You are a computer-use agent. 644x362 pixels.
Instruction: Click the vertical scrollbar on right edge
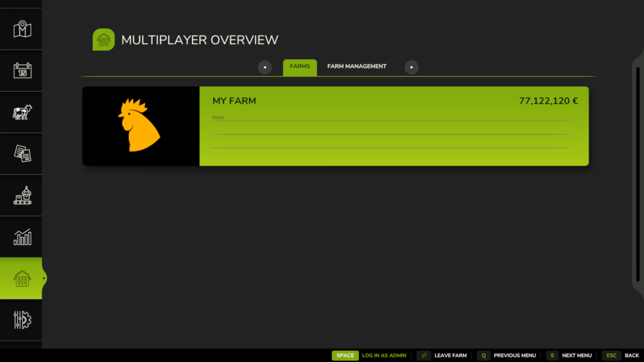638,175
